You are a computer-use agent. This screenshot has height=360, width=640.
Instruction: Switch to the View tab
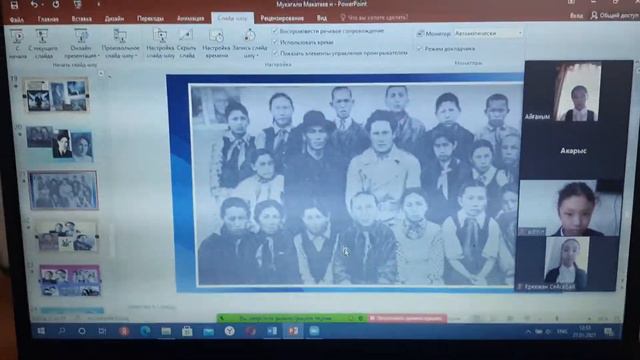click(x=322, y=18)
